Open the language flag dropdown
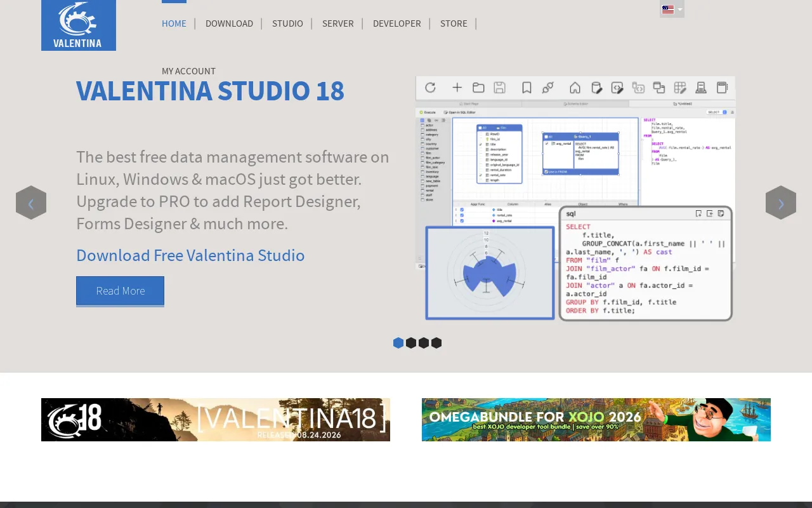The width and height of the screenshot is (812, 508). (x=672, y=9)
